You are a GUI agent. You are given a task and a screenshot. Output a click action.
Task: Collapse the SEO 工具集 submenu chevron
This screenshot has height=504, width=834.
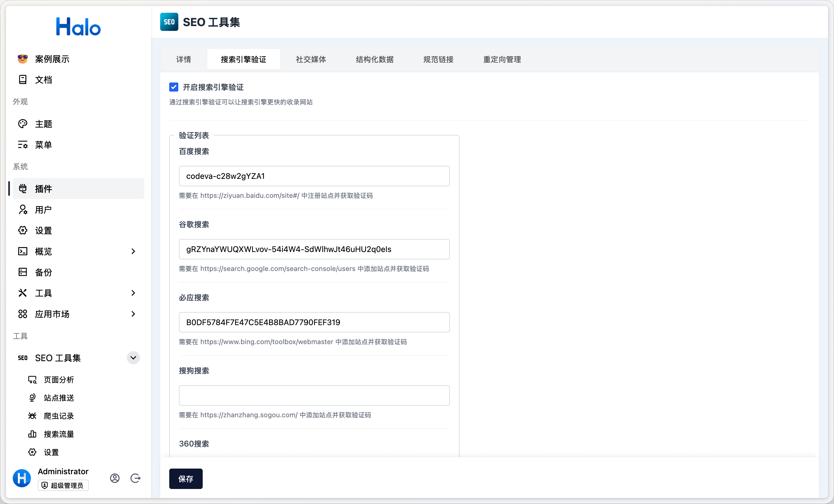[133, 358]
